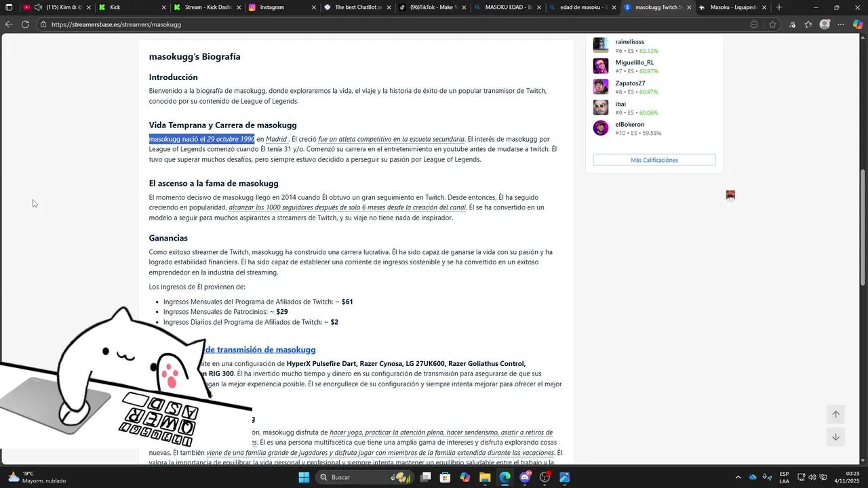Click the Madrid underlined text
The width and height of the screenshot is (868, 488).
(276, 140)
